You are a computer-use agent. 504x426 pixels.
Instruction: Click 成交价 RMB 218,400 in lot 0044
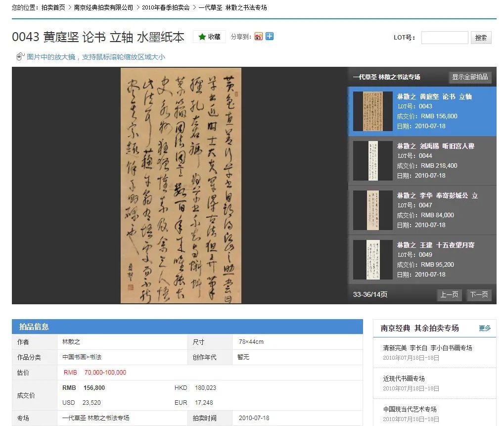tap(427, 166)
